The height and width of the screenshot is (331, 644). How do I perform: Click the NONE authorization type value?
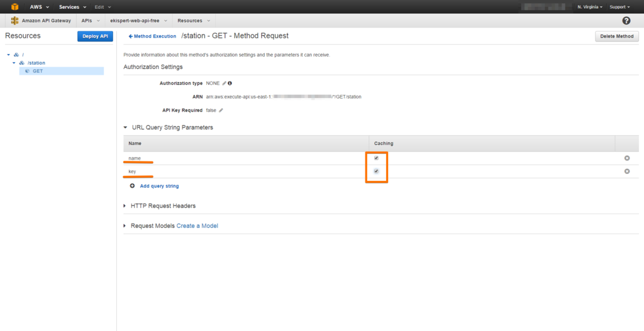pyautogui.click(x=213, y=84)
